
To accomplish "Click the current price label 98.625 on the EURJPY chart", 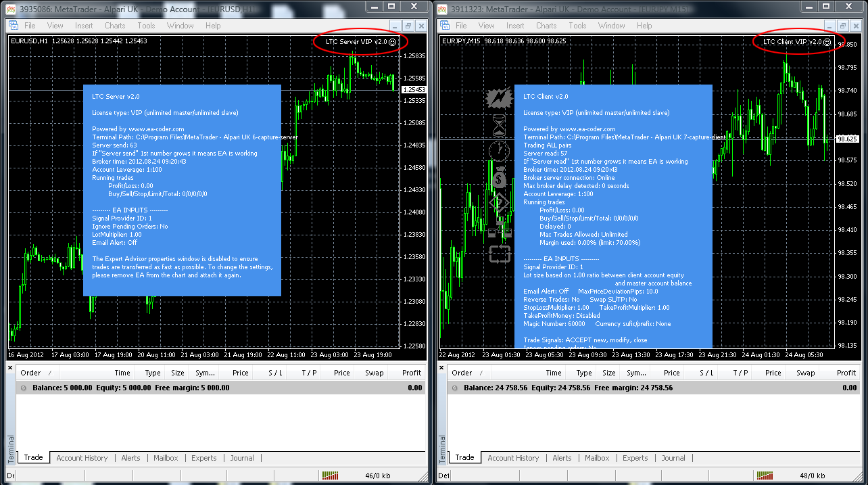I will (846, 139).
